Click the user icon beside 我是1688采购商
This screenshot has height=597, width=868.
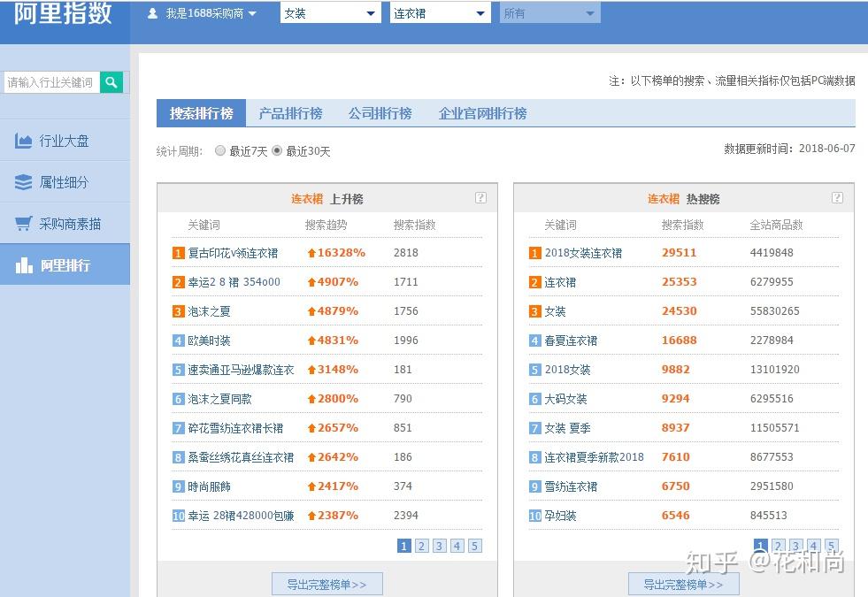(153, 13)
